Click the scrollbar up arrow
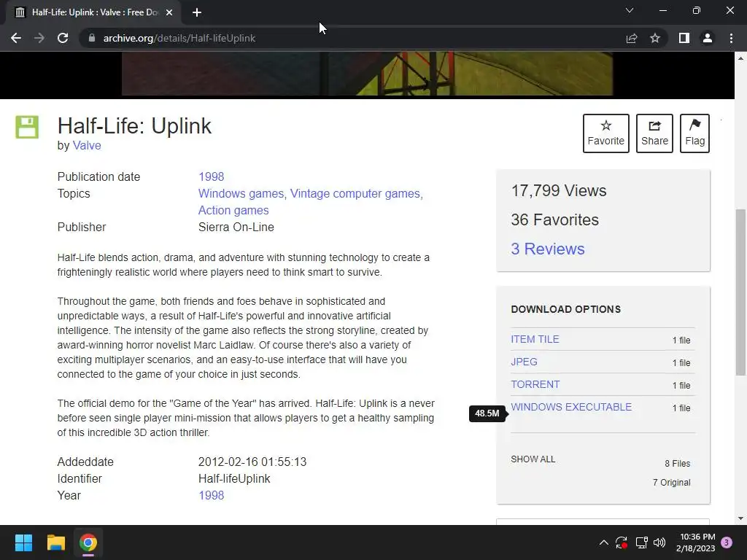The height and width of the screenshot is (560, 747). (740, 58)
